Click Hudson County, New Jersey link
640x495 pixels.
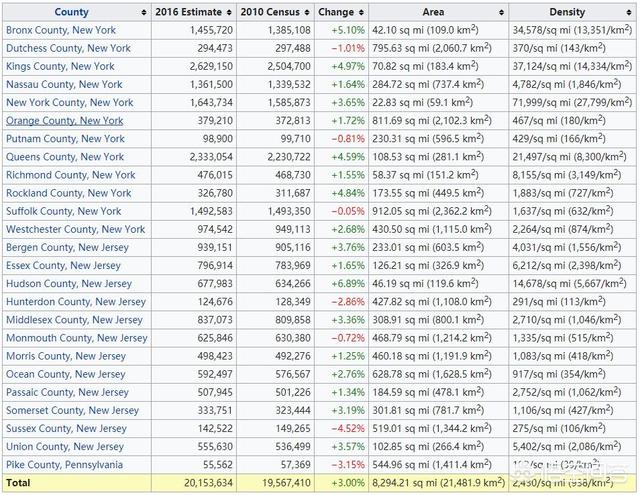pos(69,283)
